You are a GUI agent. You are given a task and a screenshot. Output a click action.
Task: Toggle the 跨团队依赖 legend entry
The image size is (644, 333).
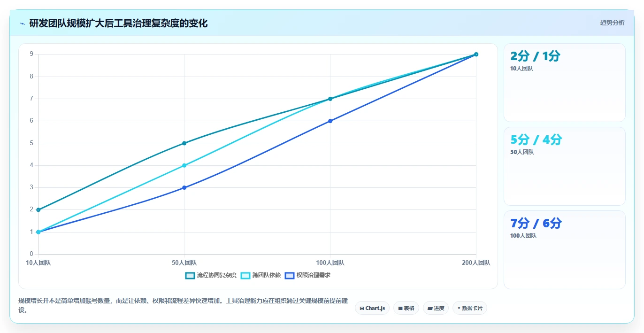click(x=261, y=275)
